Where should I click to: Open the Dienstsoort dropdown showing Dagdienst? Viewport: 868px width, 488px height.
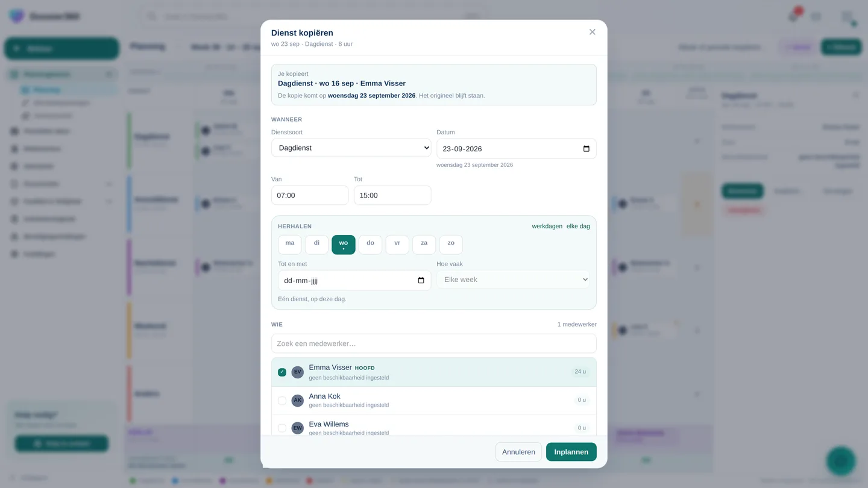(x=351, y=148)
